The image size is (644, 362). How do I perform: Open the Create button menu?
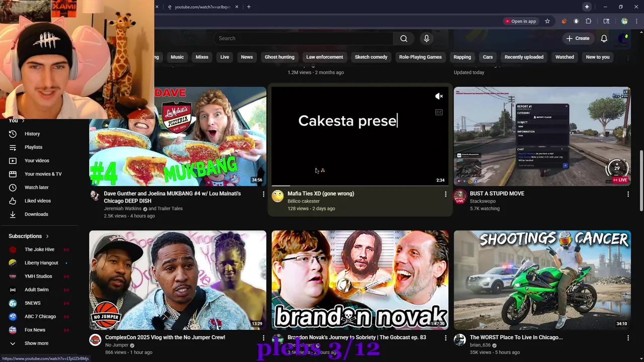tap(578, 39)
